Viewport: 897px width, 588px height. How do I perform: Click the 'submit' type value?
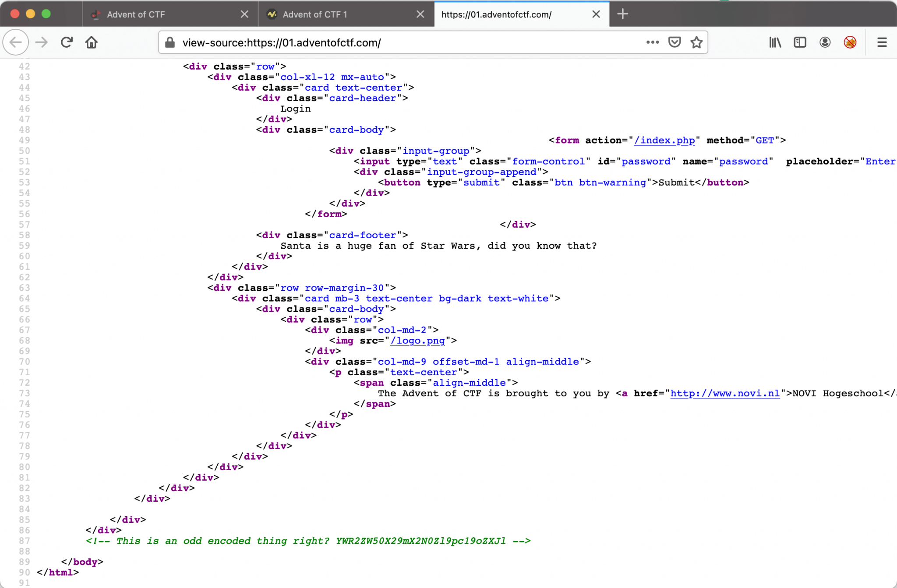click(481, 183)
